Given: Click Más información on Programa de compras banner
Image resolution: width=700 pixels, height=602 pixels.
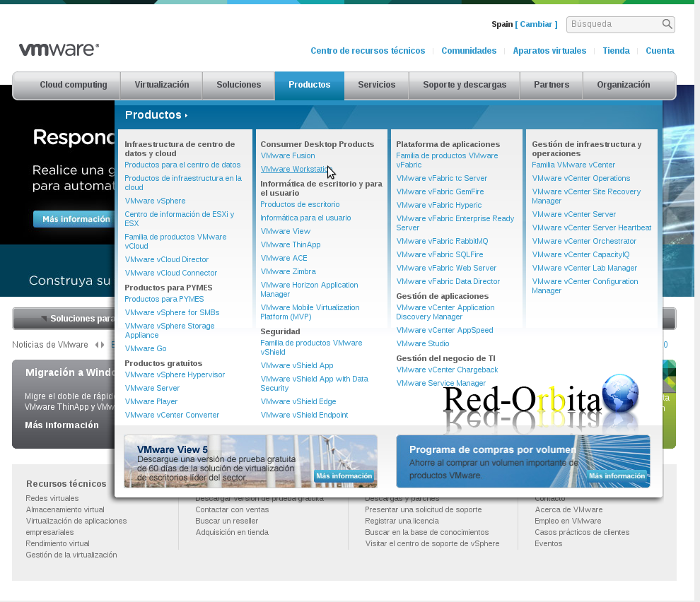Looking at the screenshot, I should click(617, 476).
